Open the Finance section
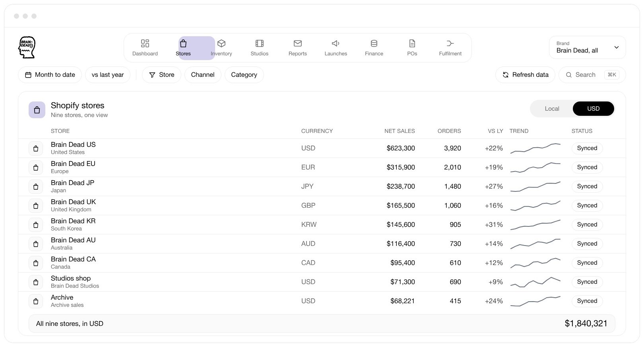Image resolution: width=644 pixels, height=347 pixels. (x=374, y=48)
